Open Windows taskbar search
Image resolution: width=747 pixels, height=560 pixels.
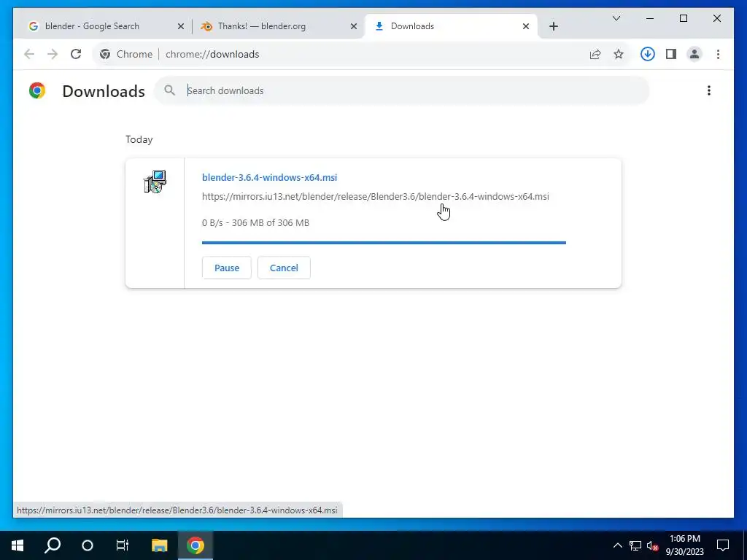click(53, 545)
